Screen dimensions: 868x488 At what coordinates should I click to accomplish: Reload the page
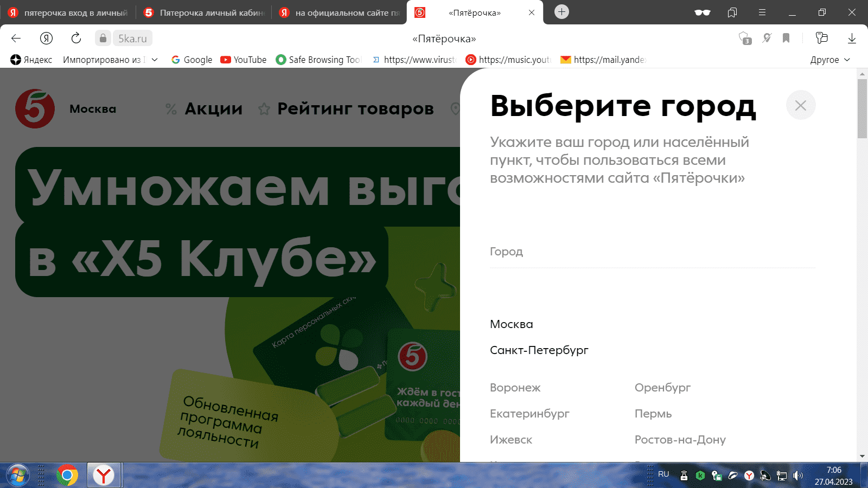76,38
